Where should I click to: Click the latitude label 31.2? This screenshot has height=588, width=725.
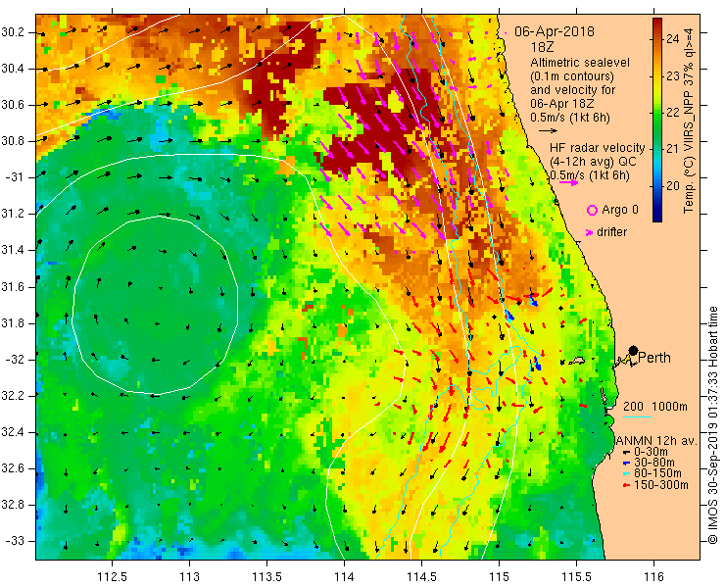(13, 214)
